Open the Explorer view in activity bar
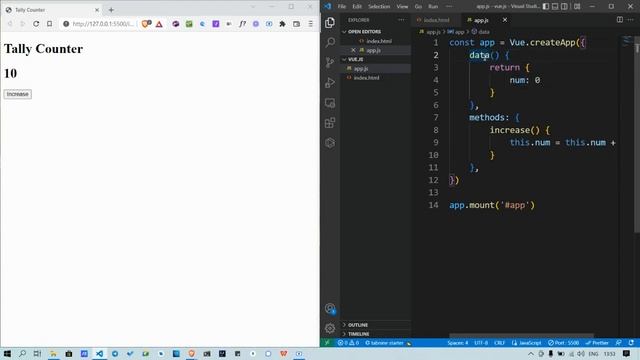This screenshot has height=360, width=640. point(330,22)
